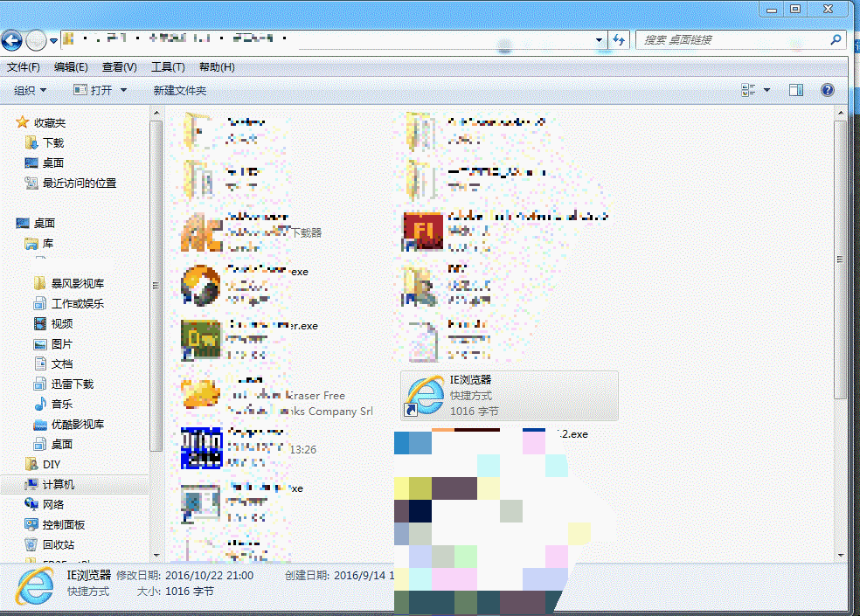Select the Adobe Flash (Fl) shortcut icon
This screenshot has height=616, width=860.
423,232
